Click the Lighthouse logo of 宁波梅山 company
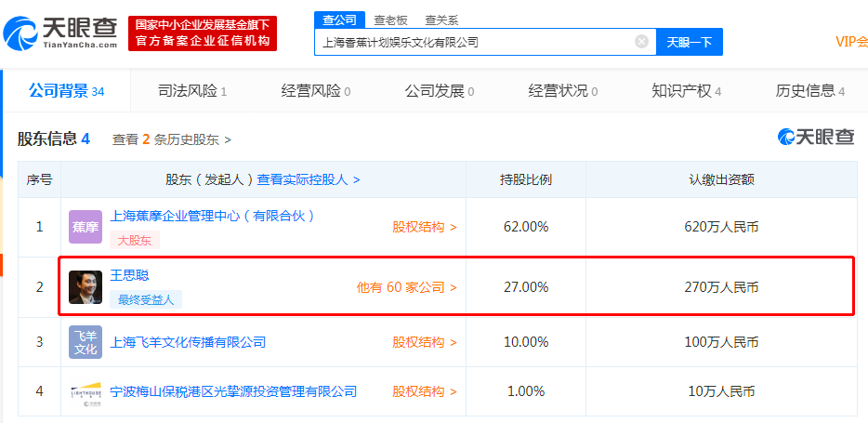 pyautogui.click(x=85, y=392)
